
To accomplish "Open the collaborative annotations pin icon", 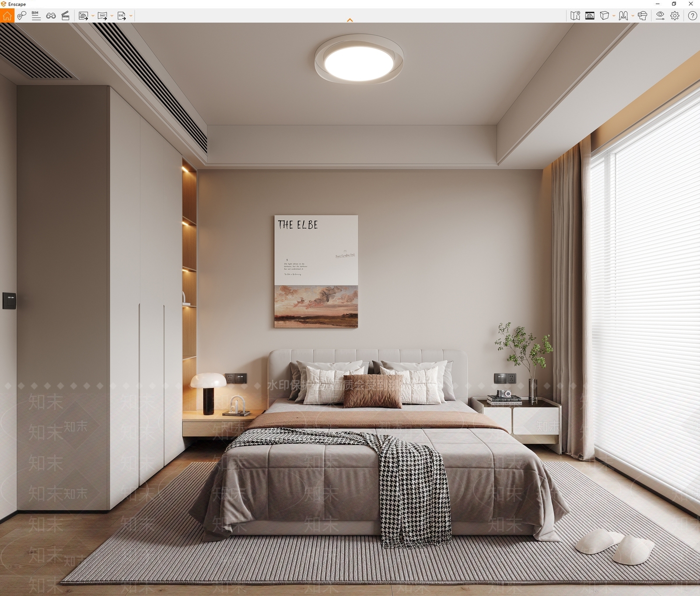I will pos(22,16).
